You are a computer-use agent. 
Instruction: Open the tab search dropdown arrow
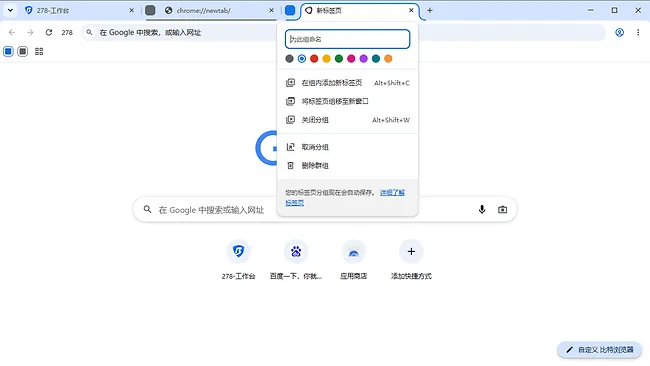pyautogui.click(x=10, y=10)
